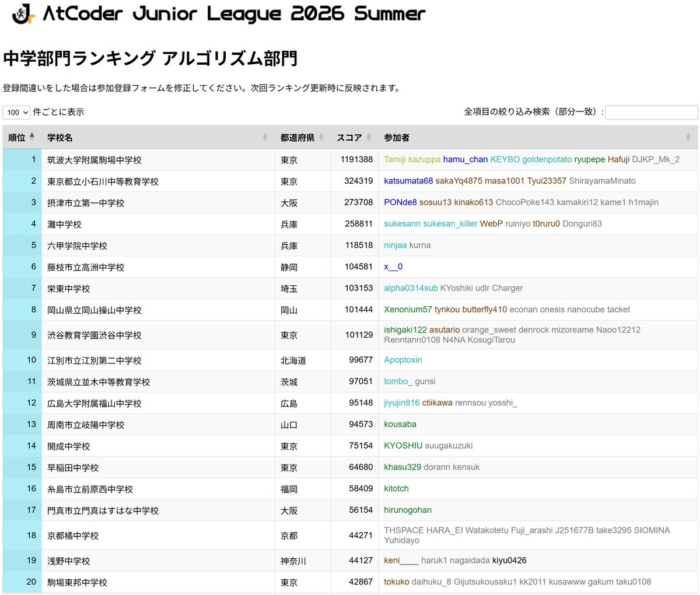The image size is (700, 595).
Task: Select school name 駒場東邦中学校
Action: pos(77,582)
